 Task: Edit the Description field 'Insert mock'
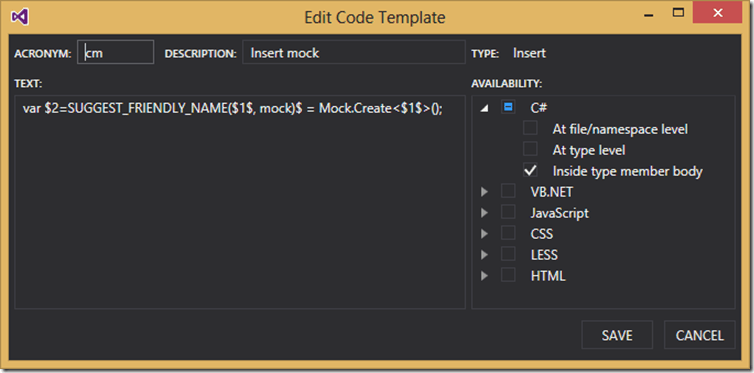pyautogui.click(x=353, y=52)
